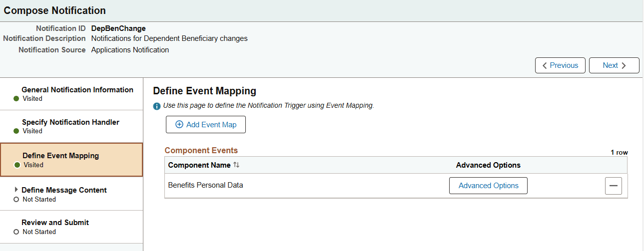644x251 pixels.
Task: Click the plus icon in Add Event Map
Action: (179, 125)
